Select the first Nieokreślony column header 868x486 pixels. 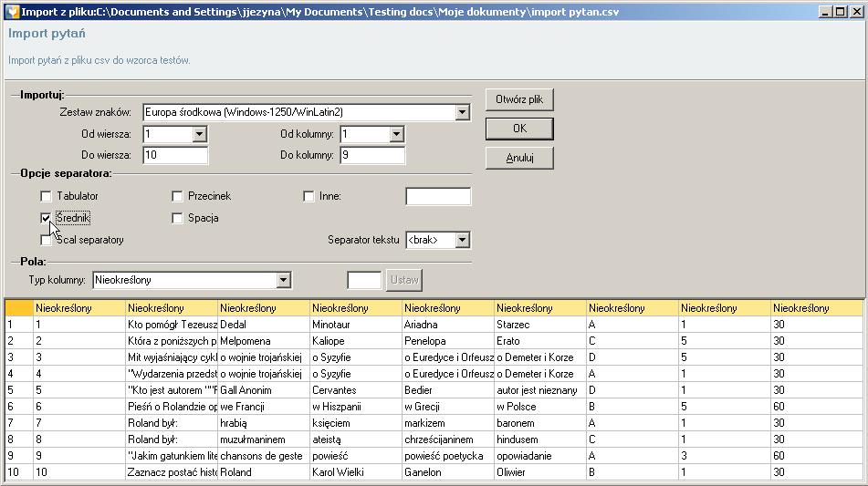pos(79,308)
